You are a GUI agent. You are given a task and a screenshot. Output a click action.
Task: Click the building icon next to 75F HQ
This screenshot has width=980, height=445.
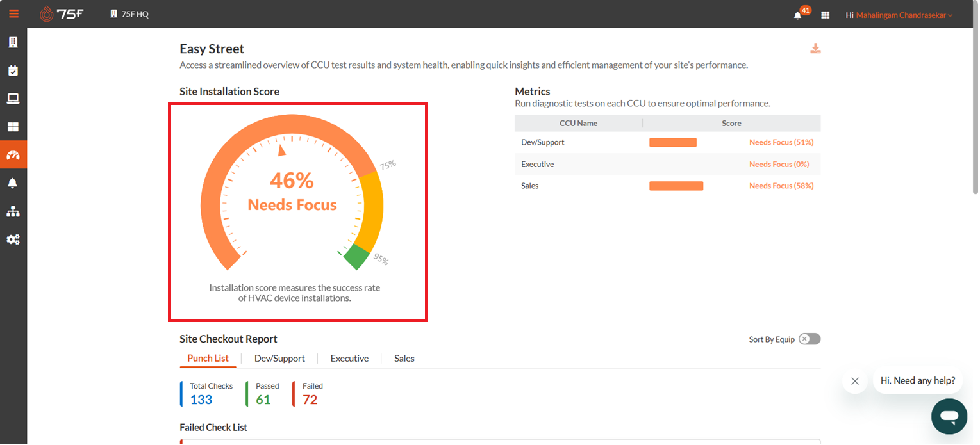(x=114, y=14)
